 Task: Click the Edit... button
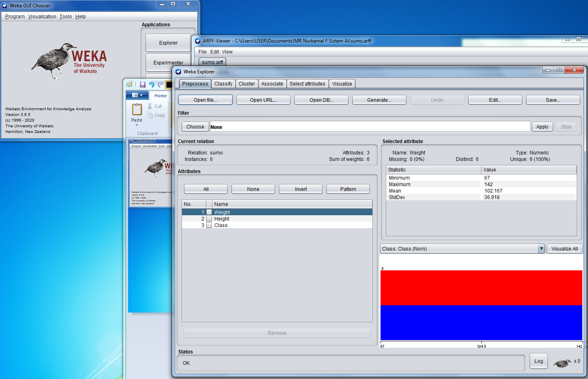[495, 100]
